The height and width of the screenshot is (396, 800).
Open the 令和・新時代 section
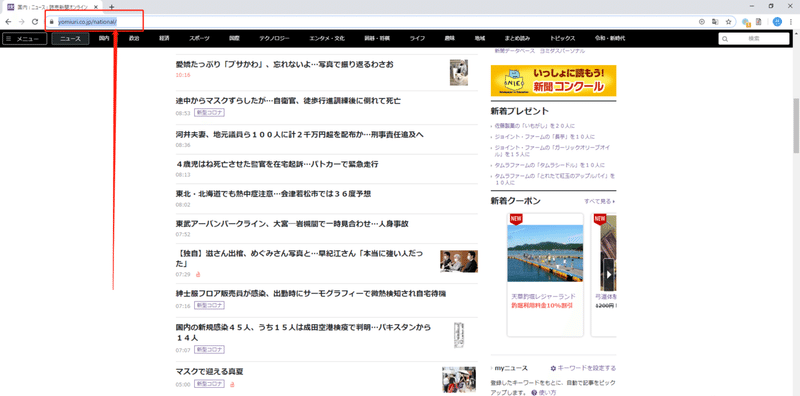click(x=610, y=39)
